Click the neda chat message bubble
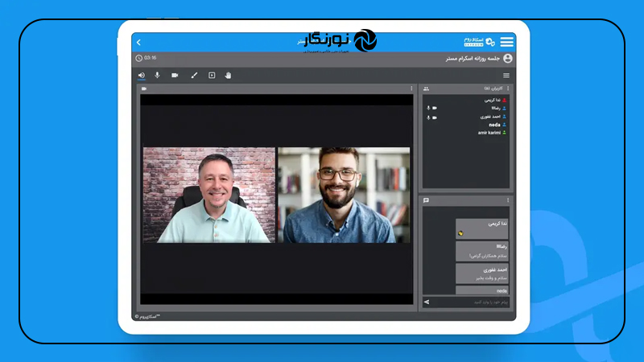This screenshot has height=362, width=644. [481, 290]
